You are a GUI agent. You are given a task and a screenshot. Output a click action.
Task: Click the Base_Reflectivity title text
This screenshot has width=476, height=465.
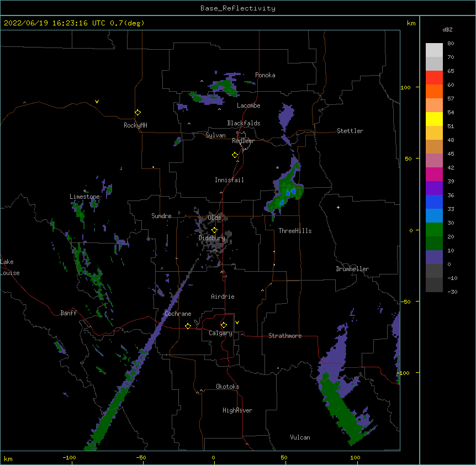pyautogui.click(x=238, y=8)
